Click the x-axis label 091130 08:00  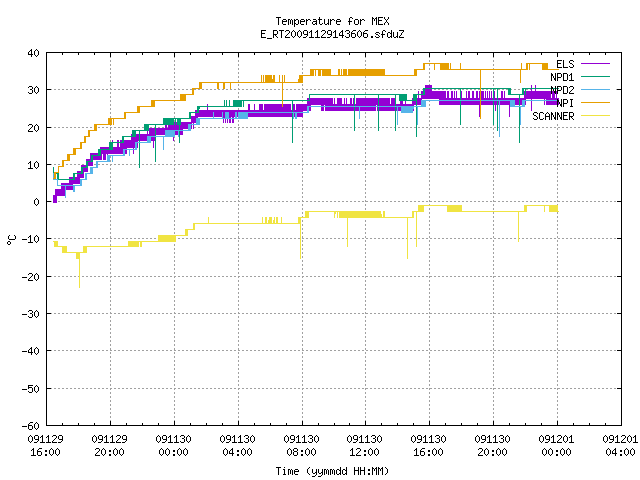point(302,446)
